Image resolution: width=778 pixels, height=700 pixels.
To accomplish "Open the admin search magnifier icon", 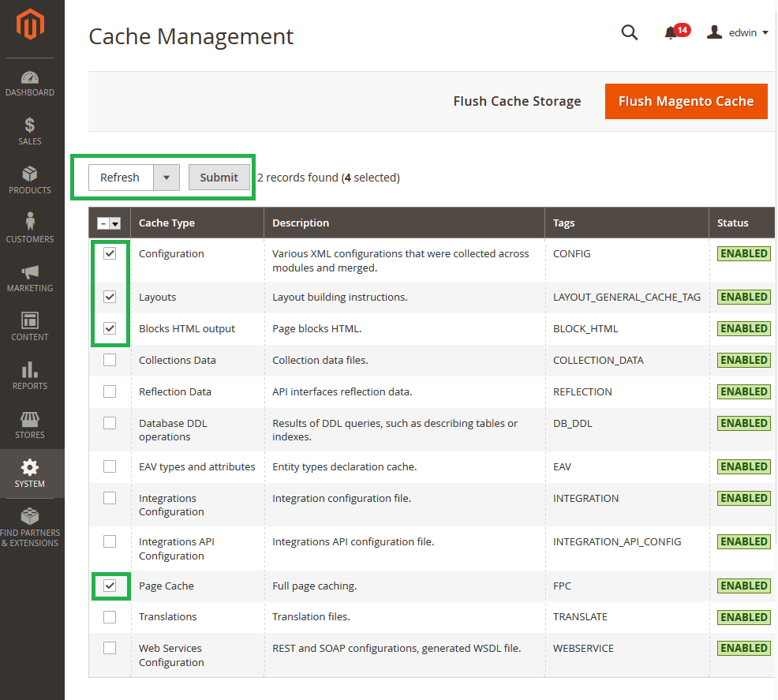I will coord(629,33).
